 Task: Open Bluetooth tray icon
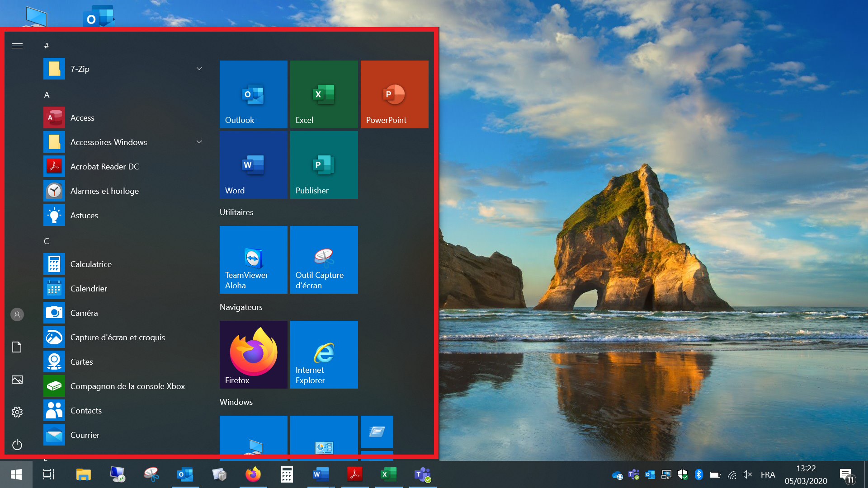coord(699,474)
